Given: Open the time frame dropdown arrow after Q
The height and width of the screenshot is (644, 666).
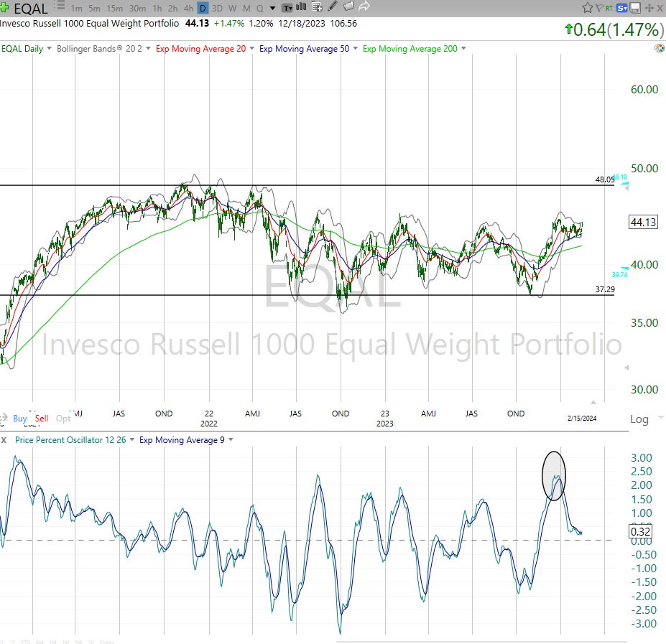Looking at the screenshot, I should click(272, 8).
